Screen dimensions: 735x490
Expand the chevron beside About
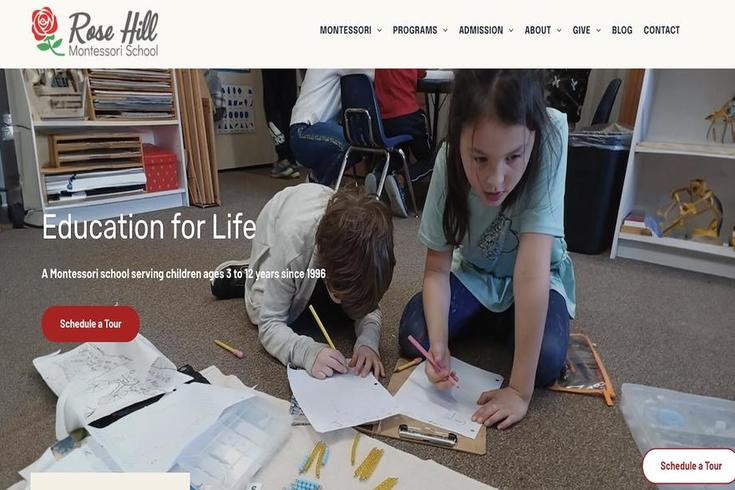tap(559, 30)
